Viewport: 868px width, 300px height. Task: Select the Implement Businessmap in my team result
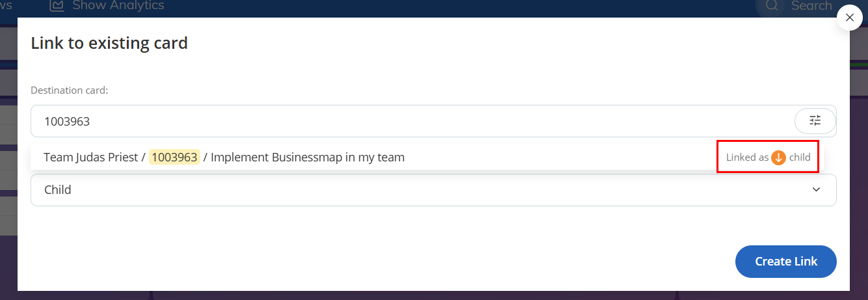coord(427,157)
